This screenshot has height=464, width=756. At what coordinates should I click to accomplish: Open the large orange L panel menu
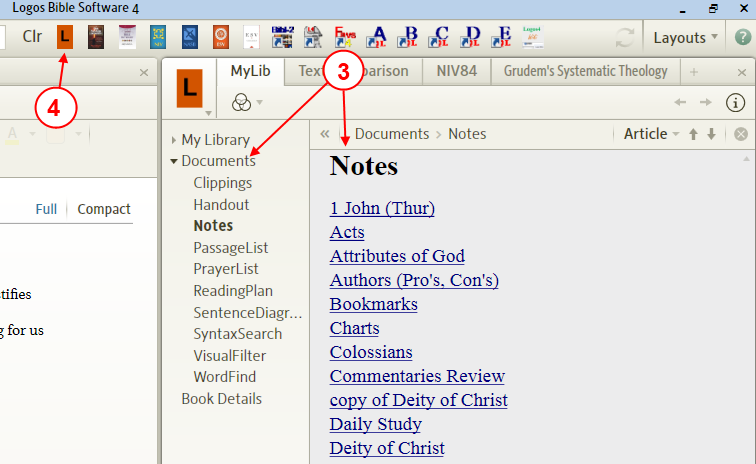tap(189, 89)
